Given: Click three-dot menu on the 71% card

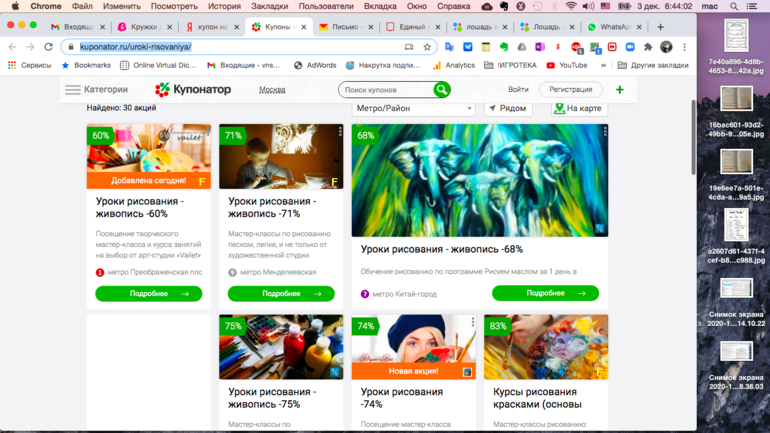Looking at the screenshot, I should [x=340, y=132].
